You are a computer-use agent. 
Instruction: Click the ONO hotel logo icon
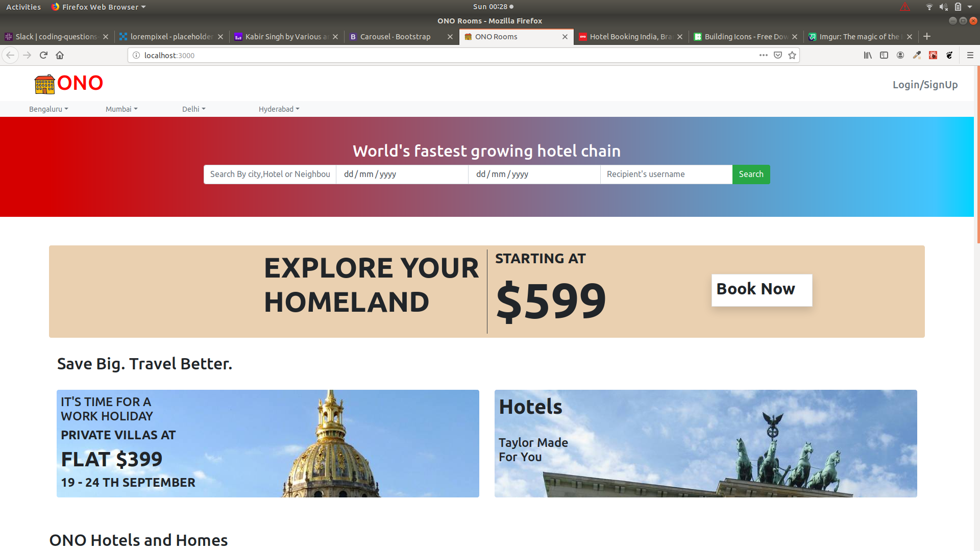(44, 84)
